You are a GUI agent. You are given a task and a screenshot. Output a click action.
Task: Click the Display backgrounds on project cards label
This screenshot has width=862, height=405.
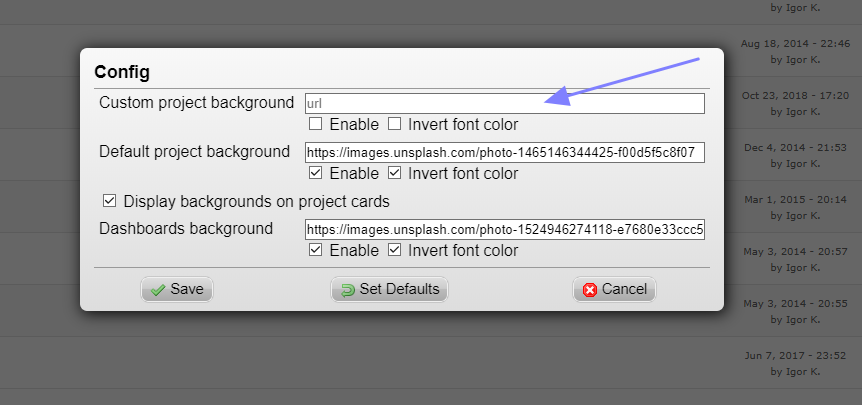[257, 202]
